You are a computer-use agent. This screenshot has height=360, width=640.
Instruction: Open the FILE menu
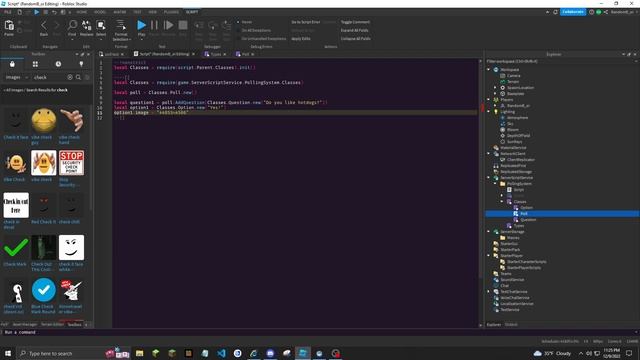(x=8, y=12)
